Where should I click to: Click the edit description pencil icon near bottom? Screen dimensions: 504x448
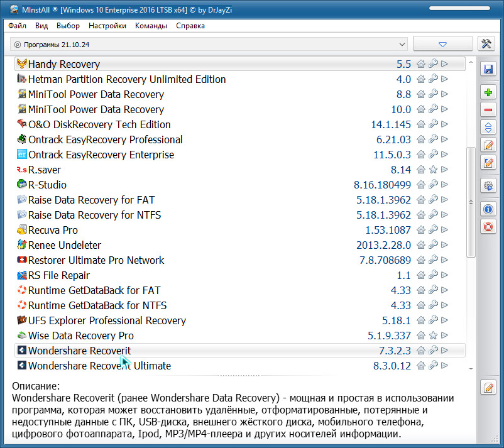coord(488,387)
